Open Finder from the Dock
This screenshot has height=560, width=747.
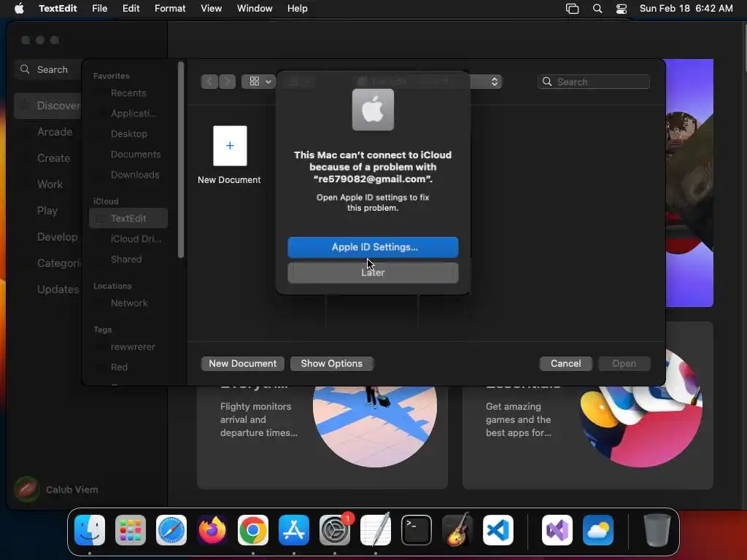point(90,530)
